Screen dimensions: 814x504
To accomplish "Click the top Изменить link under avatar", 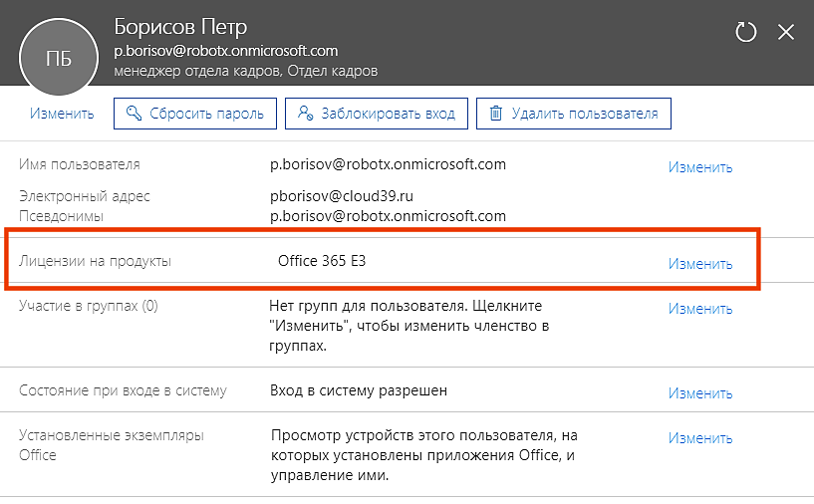I will [x=62, y=114].
